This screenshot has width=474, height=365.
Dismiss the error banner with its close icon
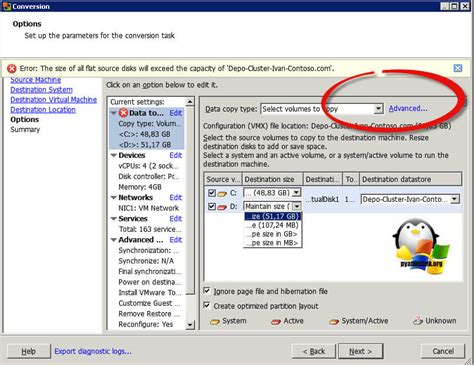point(458,68)
